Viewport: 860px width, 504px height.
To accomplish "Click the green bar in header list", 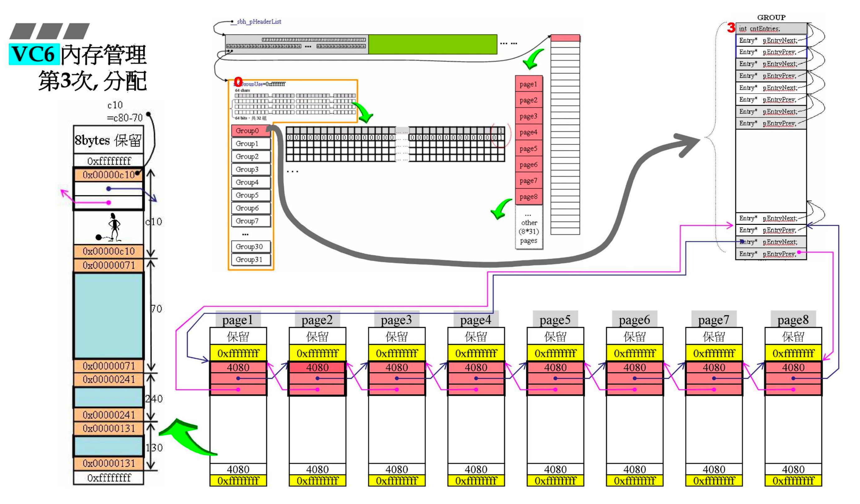I will [432, 44].
